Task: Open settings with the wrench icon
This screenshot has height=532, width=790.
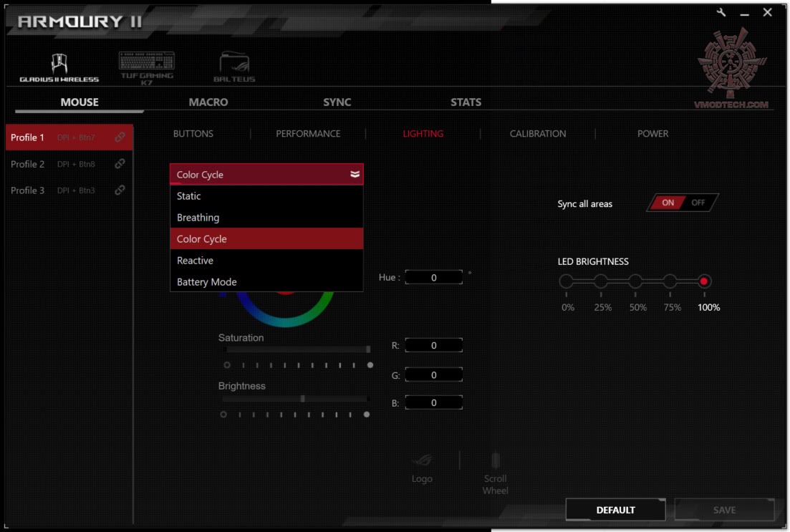Action: pos(721,13)
